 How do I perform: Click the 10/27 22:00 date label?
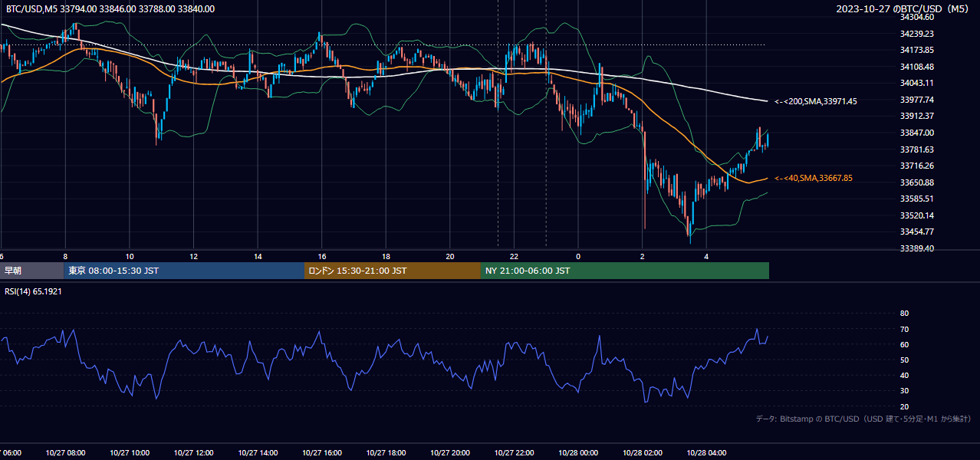click(514, 453)
